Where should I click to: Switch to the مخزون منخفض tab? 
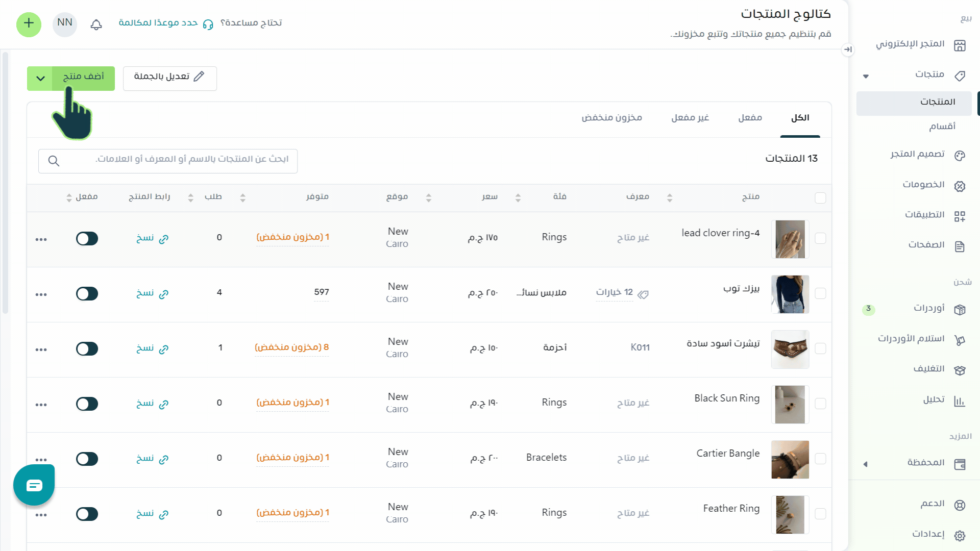(611, 118)
